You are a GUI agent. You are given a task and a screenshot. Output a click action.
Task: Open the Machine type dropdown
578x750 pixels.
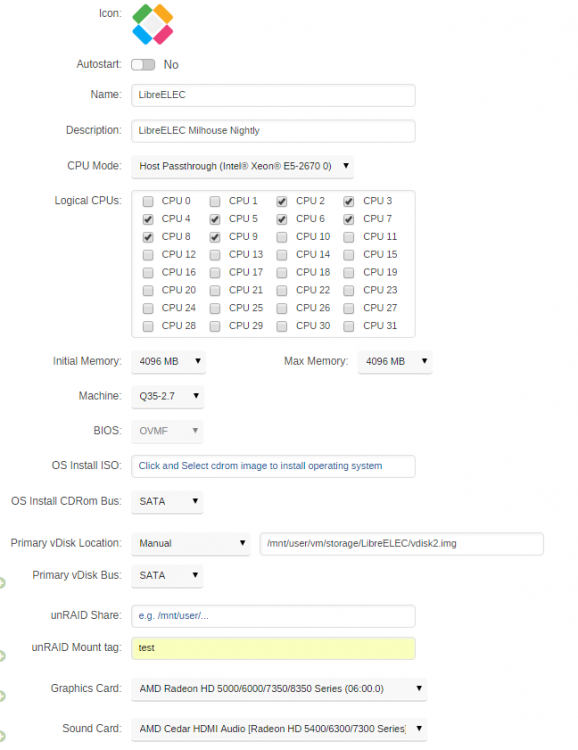pos(167,397)
